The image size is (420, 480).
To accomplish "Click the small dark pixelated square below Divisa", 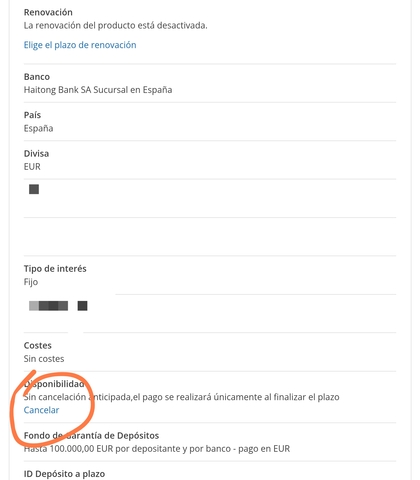I will 34,189.
